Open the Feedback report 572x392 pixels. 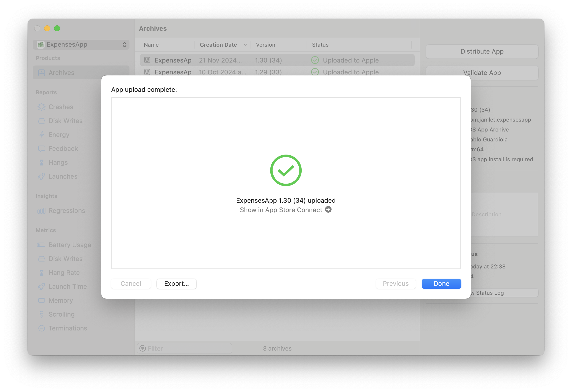pyautogui.click(x=63, y=149)
